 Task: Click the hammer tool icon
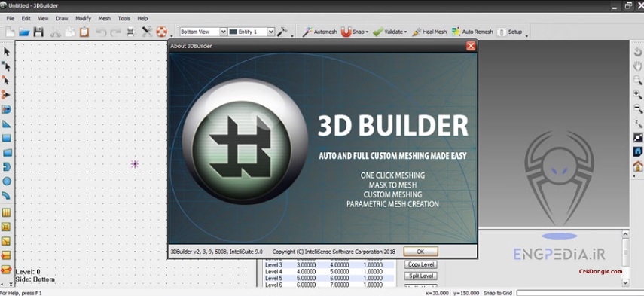pos(282,32)
